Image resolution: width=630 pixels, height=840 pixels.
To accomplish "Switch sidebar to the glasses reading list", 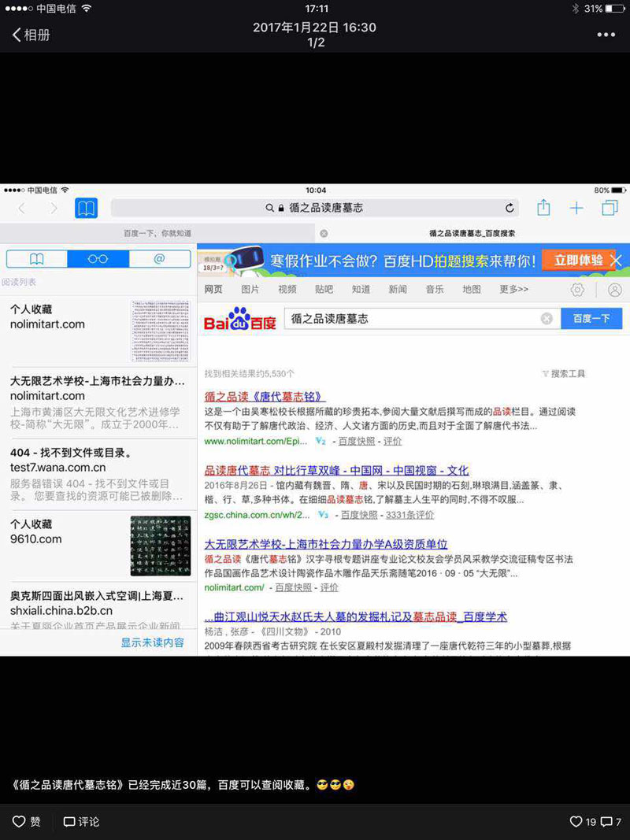I will click(x=98, y=259).
